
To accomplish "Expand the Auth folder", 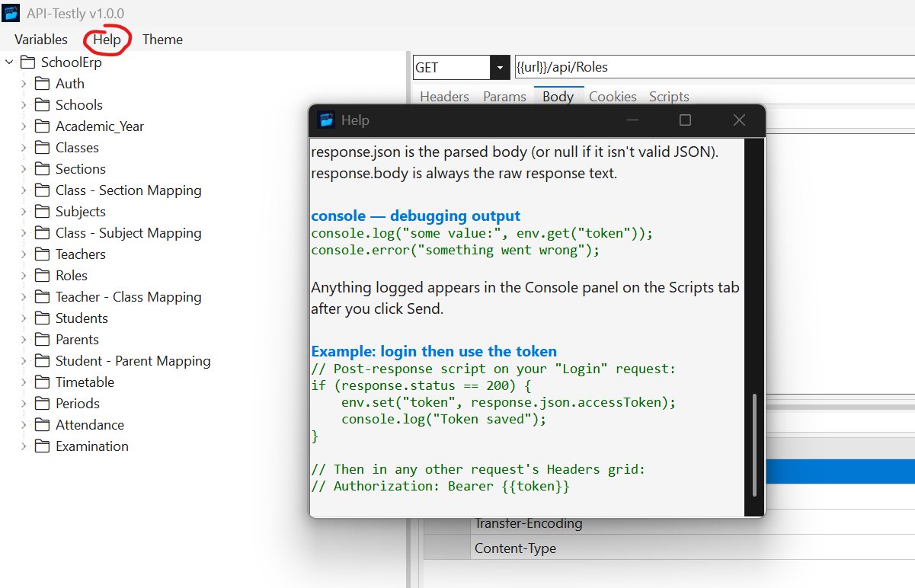I will coord(24,84).
